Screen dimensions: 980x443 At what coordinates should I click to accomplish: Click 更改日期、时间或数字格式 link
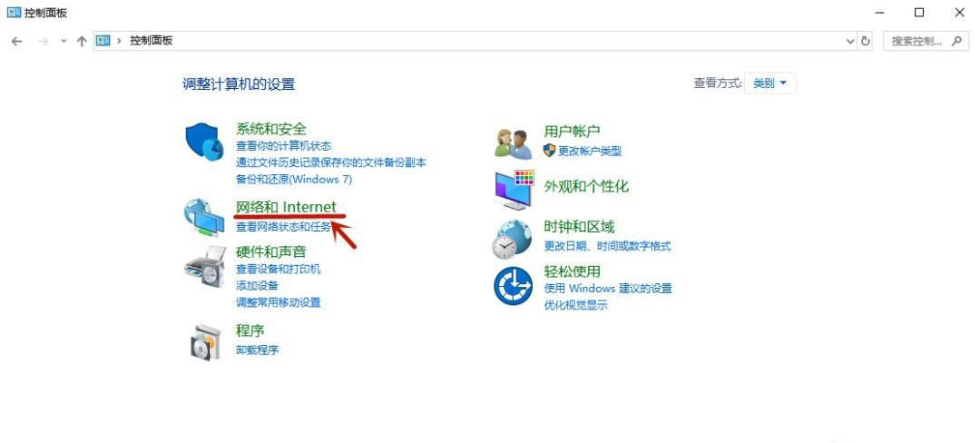tap(607, 247)
